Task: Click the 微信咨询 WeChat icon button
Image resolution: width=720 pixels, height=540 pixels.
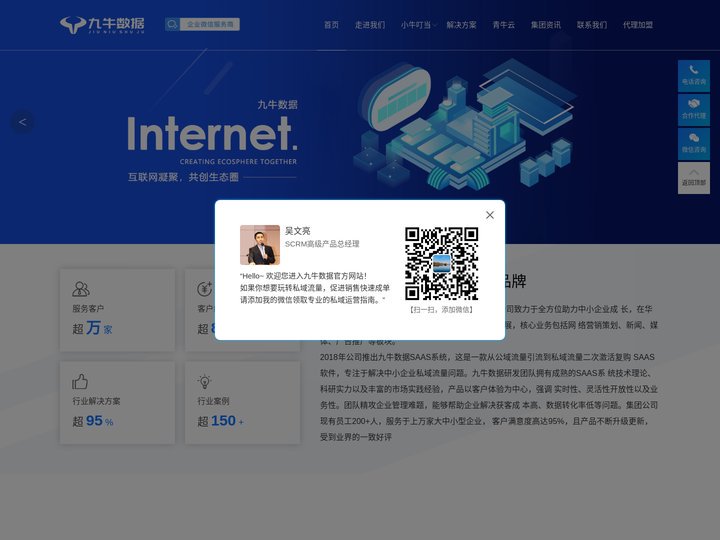Action: click(694, 143)
